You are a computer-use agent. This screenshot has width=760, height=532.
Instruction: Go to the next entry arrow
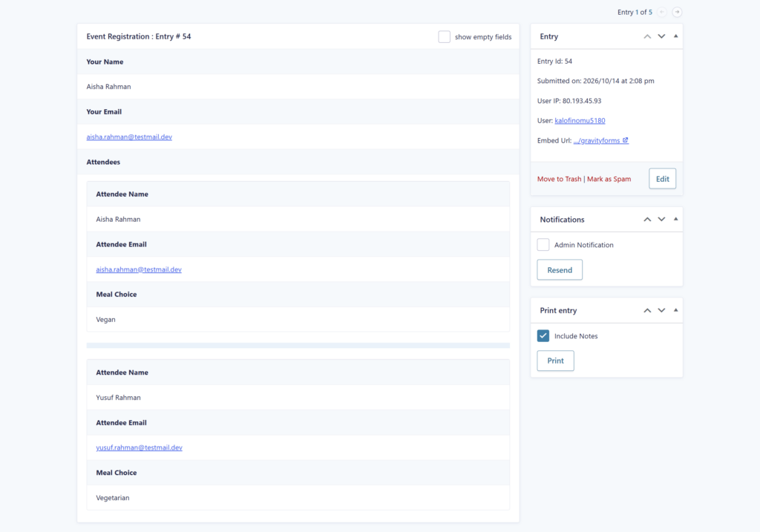click(x=677, y=12)
